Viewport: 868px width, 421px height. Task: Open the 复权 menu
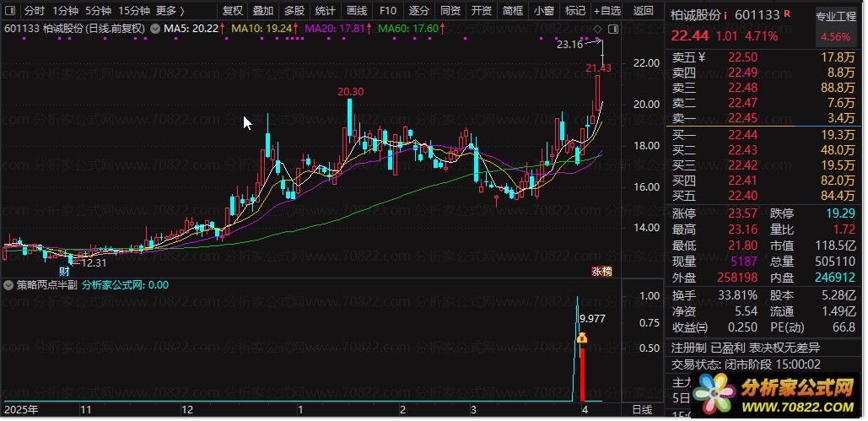tap(233, 10)
